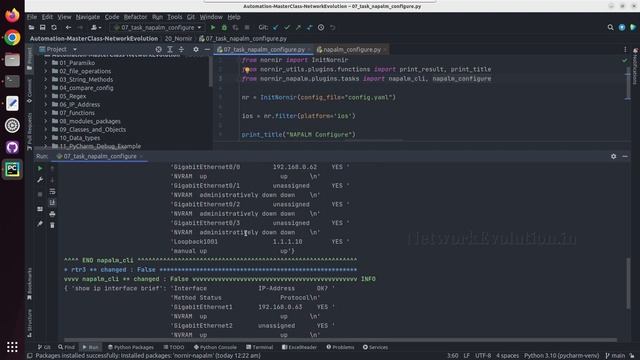
Task: Open Firefox from the Ubuntu dock
Action: (12, 16)
